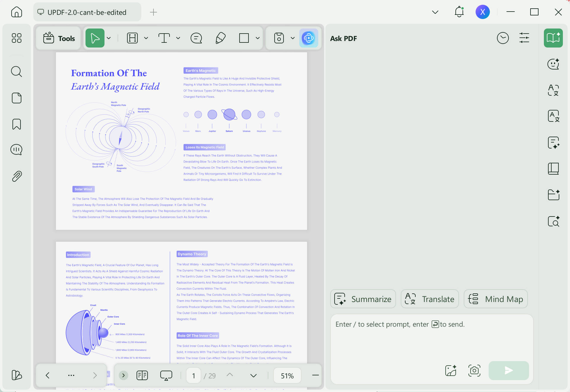570x392 pixels.
Task: Jump to previous page with up arrow
Action: coord(229,375)
